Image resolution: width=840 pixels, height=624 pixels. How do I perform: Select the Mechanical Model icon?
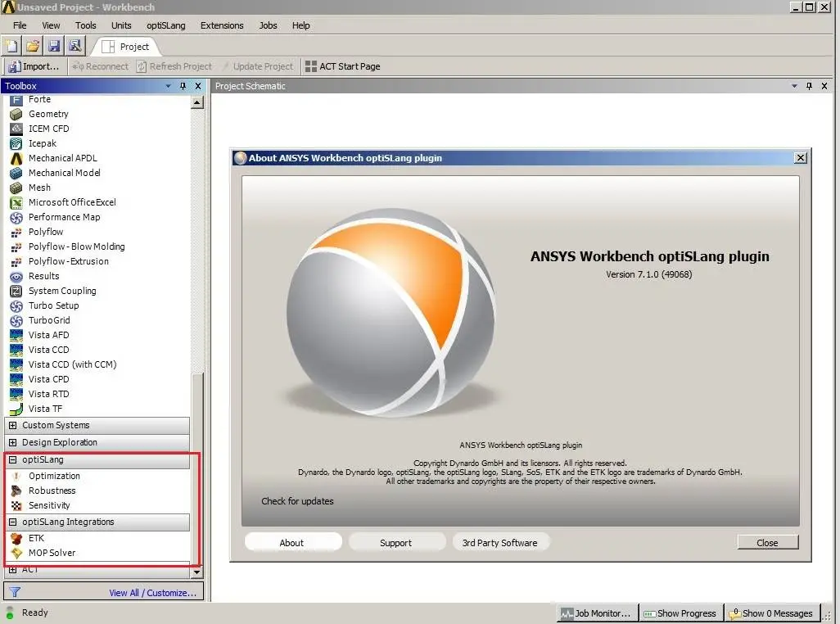pos(16,173)
